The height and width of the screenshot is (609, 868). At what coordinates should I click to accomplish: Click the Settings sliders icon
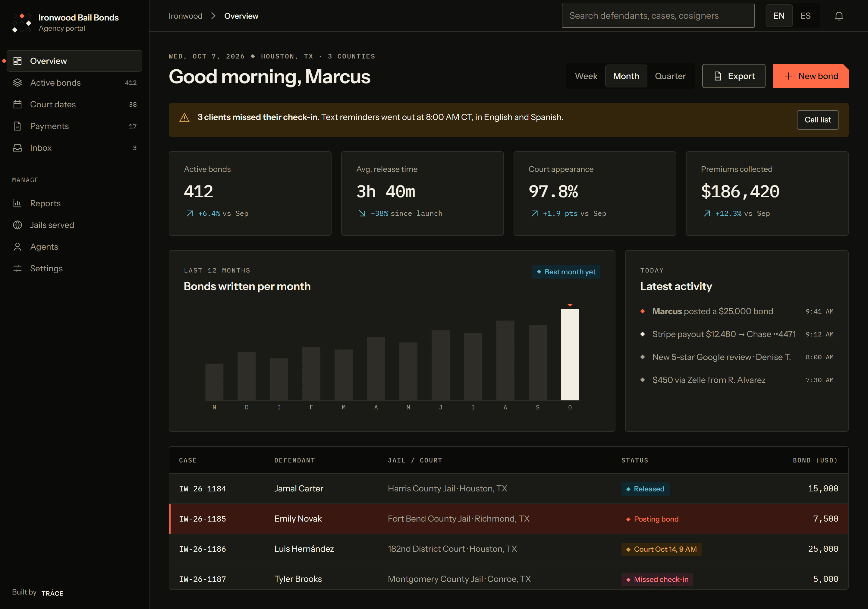[17, 269]
